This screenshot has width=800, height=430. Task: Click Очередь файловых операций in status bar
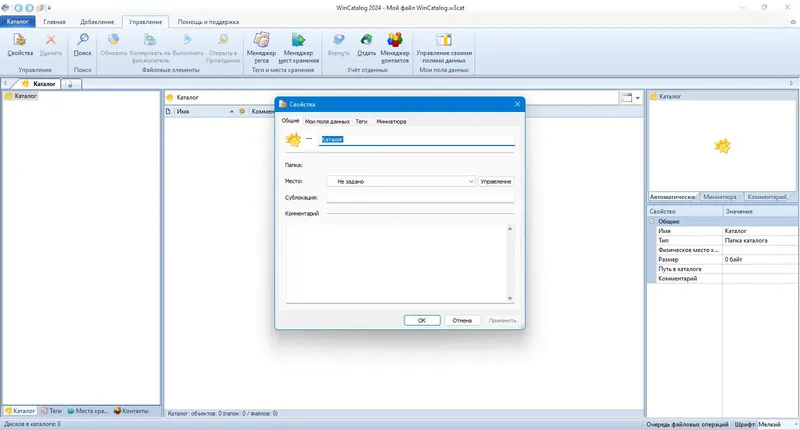coord(687,424)
